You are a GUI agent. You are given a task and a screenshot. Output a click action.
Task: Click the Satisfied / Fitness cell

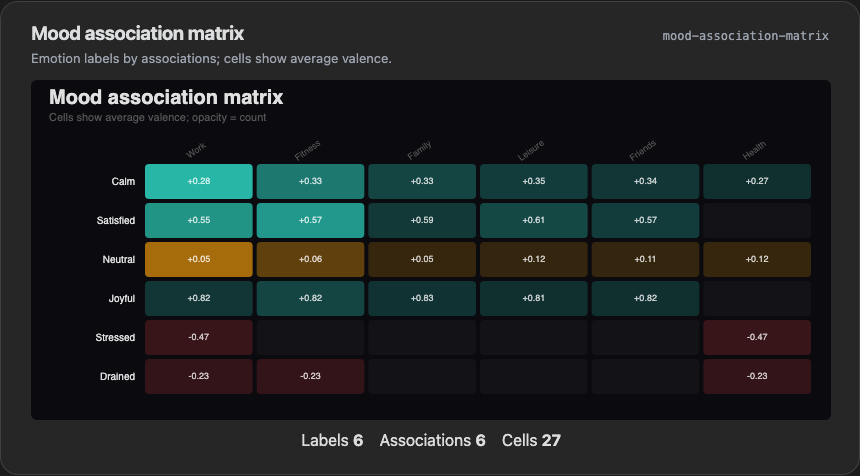point(310,220)
